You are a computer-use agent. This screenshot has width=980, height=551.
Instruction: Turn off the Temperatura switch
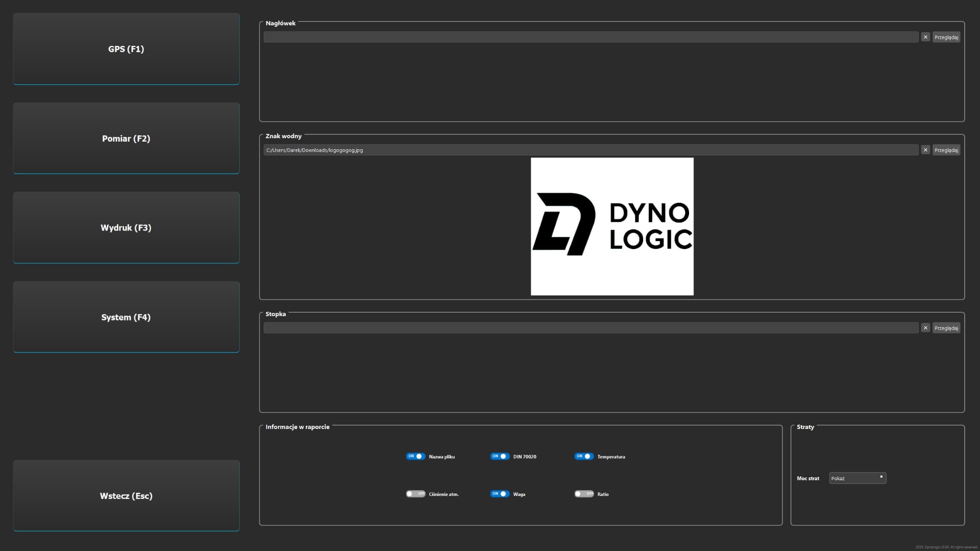584,456
